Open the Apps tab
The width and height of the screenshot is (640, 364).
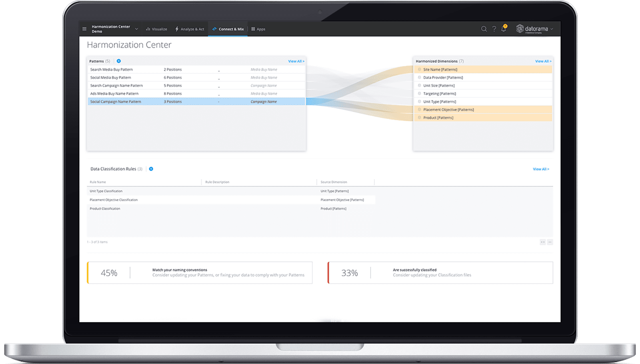pos(258,29)
